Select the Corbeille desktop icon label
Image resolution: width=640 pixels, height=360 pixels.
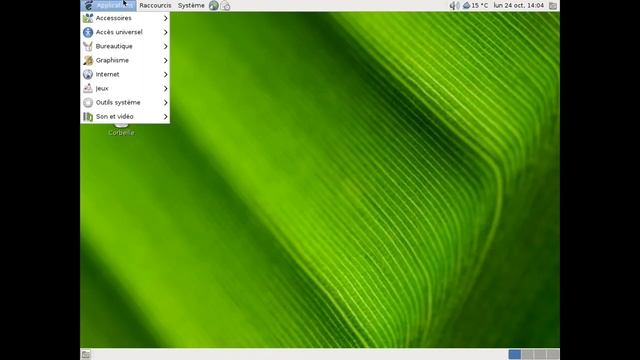coord(121,133)
